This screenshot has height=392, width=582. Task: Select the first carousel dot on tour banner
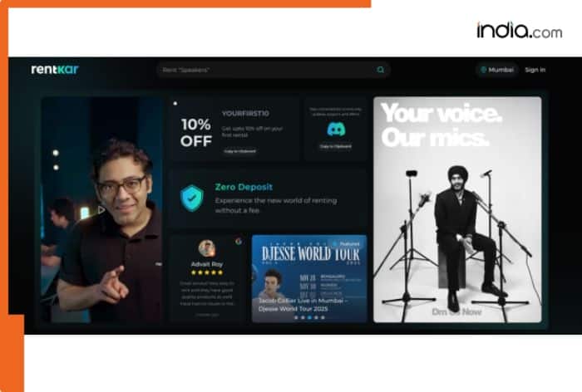click(296, 317)
